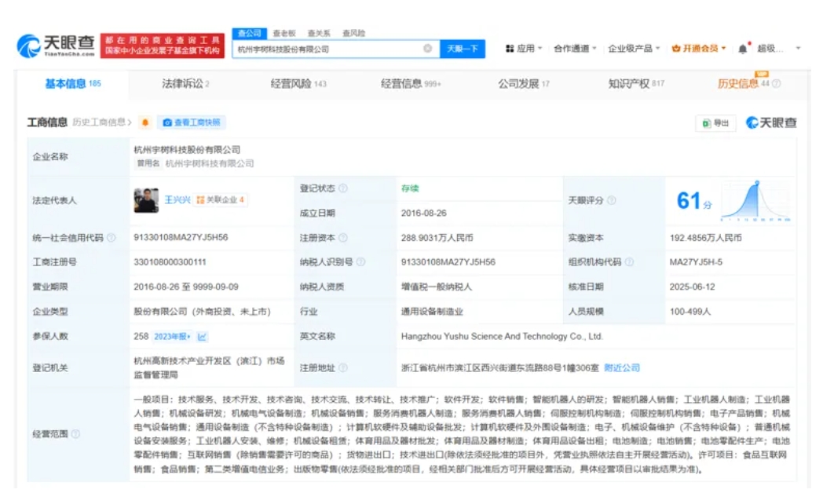Select the 公司发展 tab
Image resolution: width=823 pixels, height=504 pixels.
pos(524,83)
